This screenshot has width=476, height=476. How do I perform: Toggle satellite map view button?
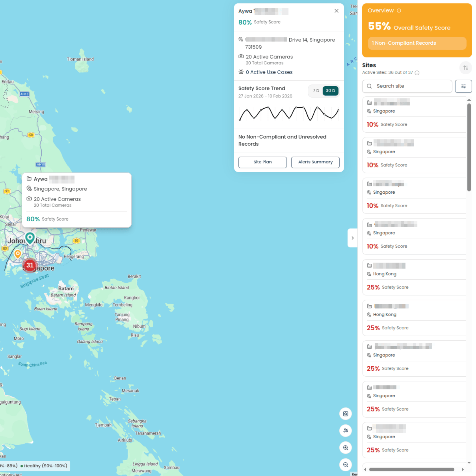(x=345, y=431)
